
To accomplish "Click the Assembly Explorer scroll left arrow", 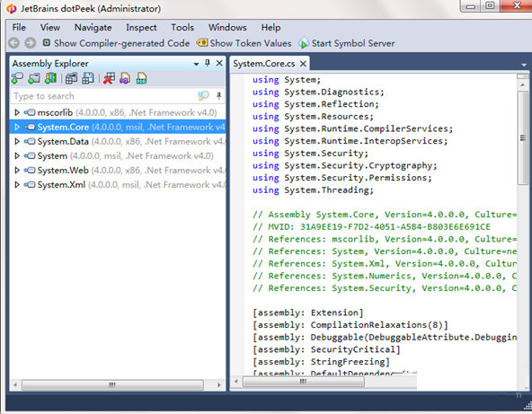I will [x=15, y=385].
